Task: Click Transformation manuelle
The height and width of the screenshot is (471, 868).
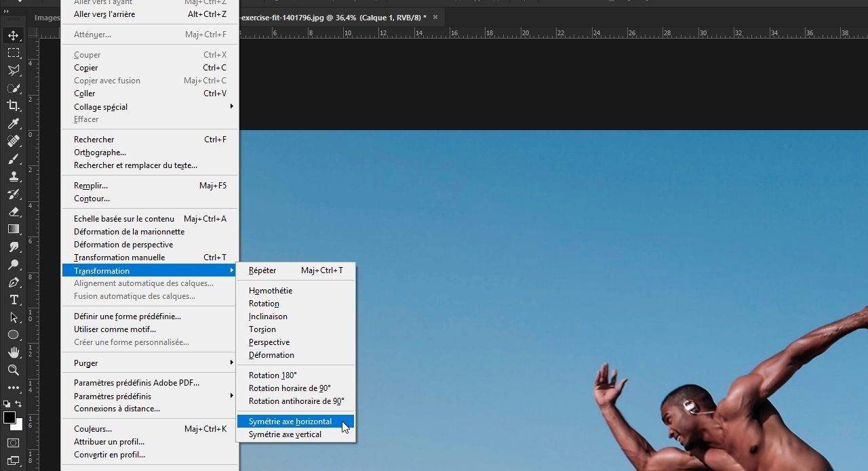Action: point(150,258)
